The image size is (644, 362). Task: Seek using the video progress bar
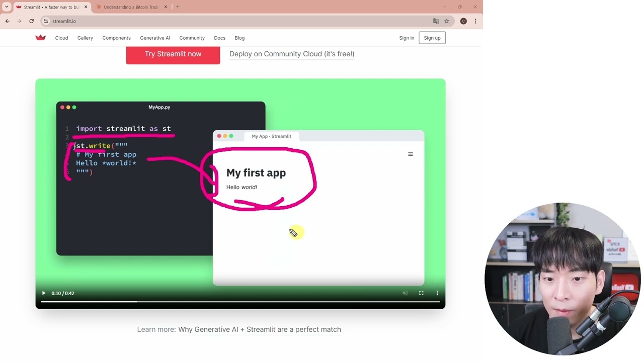tap(240, 302)
